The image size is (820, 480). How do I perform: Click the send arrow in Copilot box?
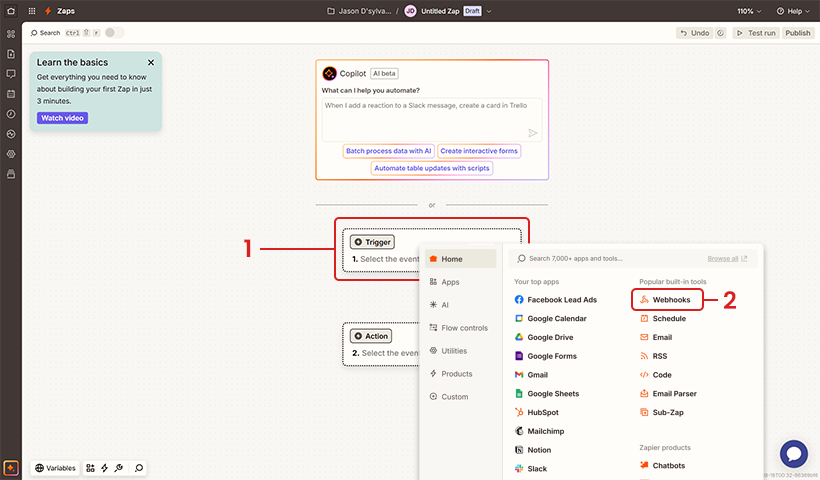[533, 132]
